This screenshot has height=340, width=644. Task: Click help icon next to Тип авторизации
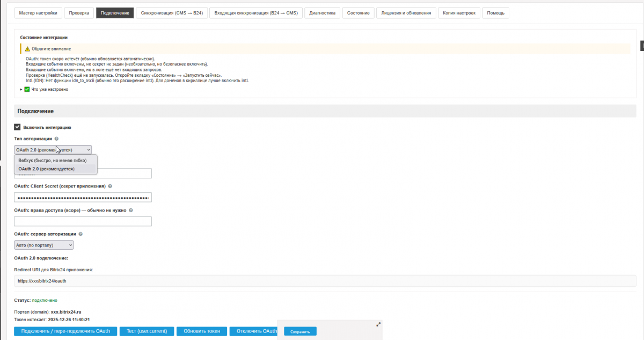[x=57, y=139]
